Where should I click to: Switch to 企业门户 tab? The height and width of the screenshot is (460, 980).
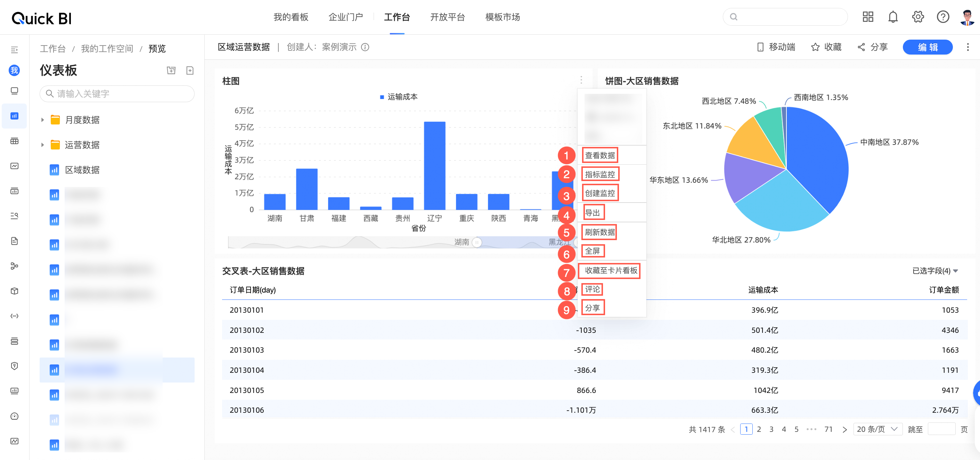tap(345, 17)
